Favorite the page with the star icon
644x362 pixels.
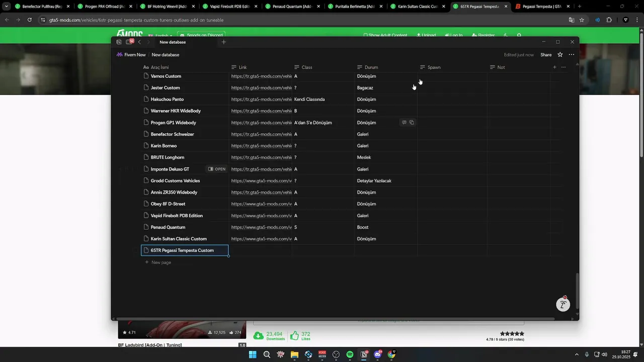click(560, 55)
